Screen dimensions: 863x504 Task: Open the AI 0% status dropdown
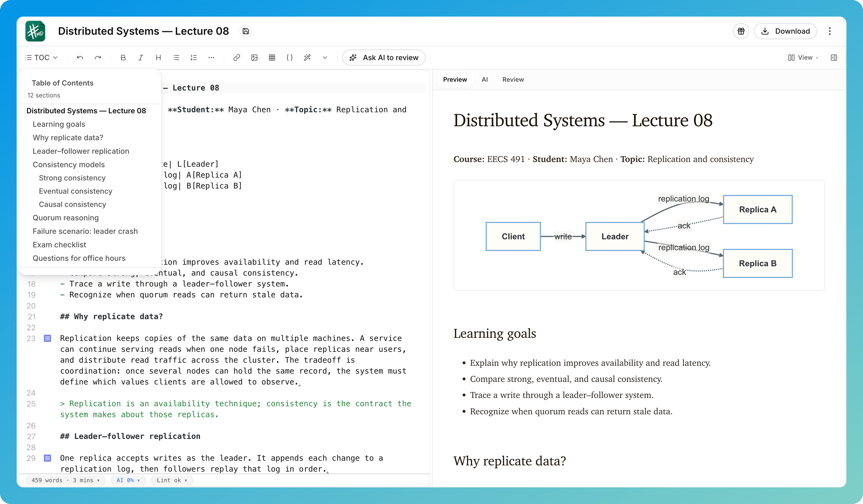pyautogui.click(x=128, y=480)
